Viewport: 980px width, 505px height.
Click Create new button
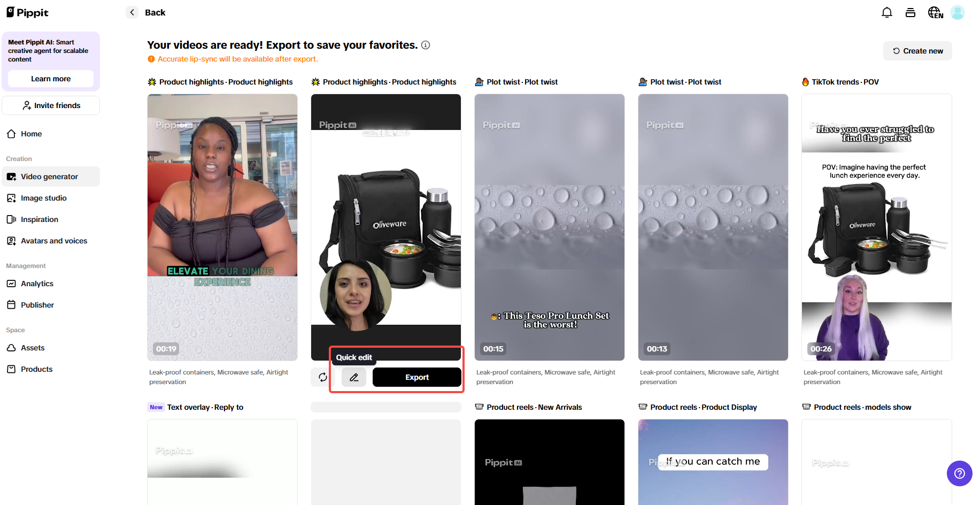pos(917,51)
